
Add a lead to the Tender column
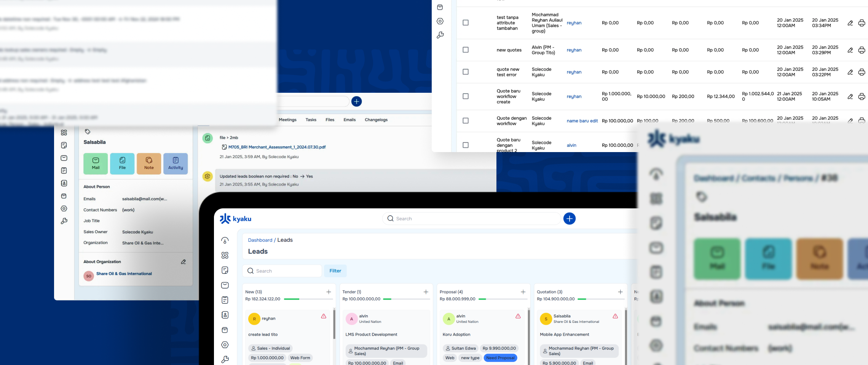click(426, 292)
